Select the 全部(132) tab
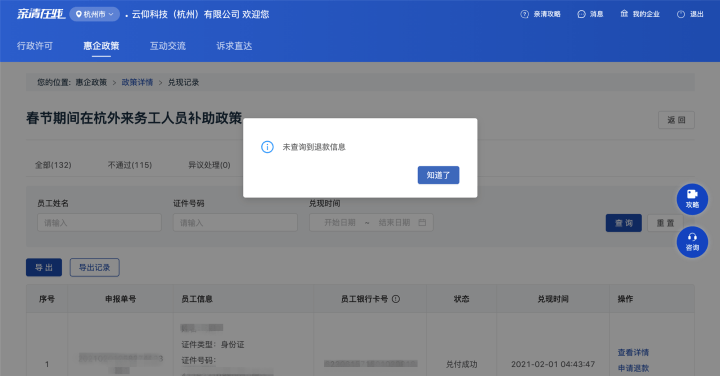Image resolution: width=720 pixels, height=376 pixels. (53, 165)
